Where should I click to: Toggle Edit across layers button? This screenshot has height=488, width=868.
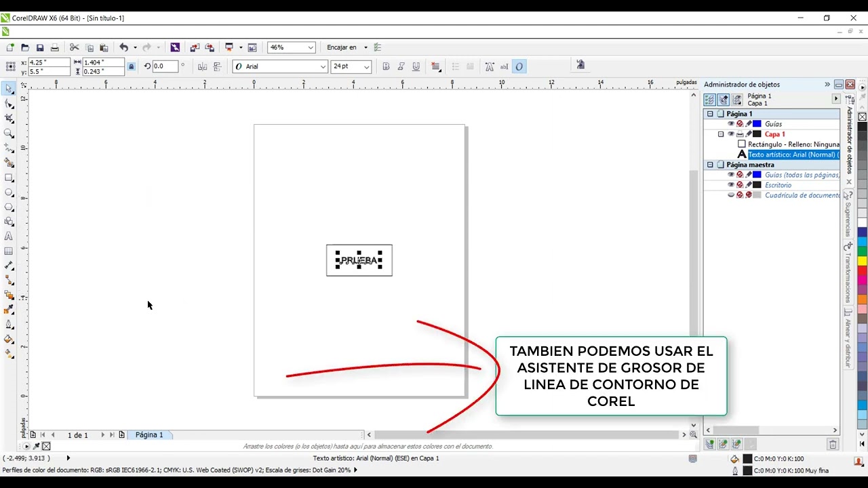[723, 100]
